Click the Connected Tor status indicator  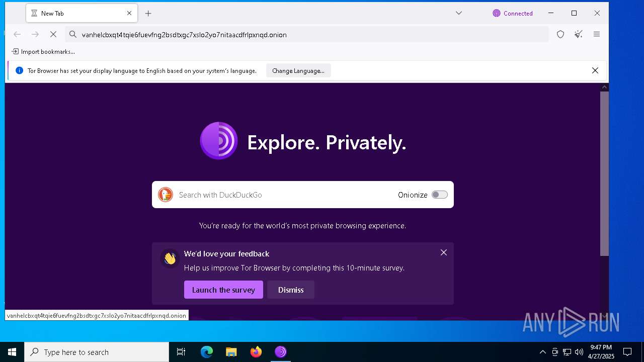(x=513, y=14)
